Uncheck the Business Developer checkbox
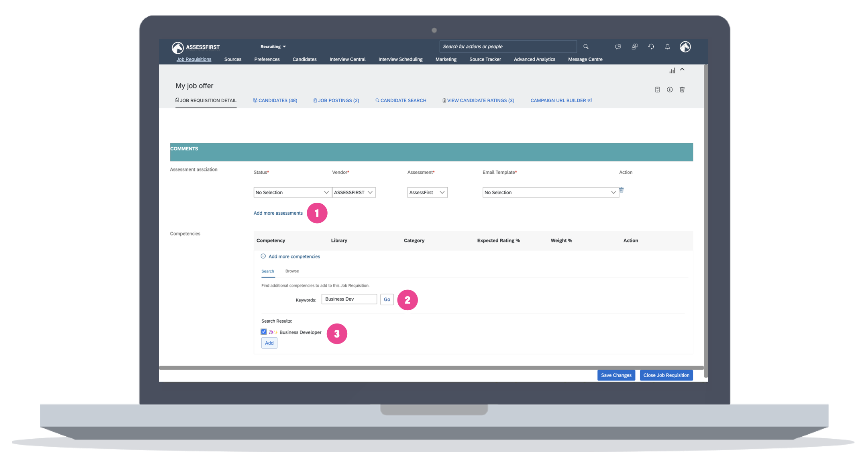868x468 pixels. [x=263, y=332]
